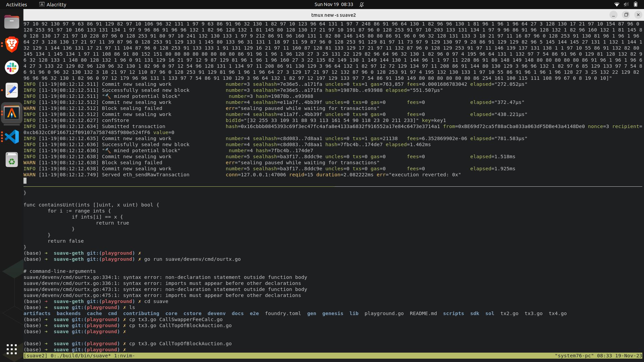Screen dimensions: 644x362
Task: Maximize the tmux terminal window
Action: 626,15
